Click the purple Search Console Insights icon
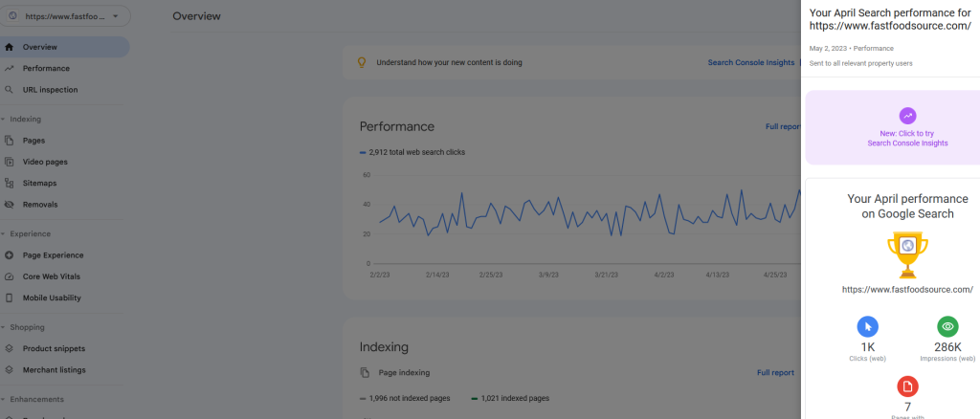 tap(907, 116)
